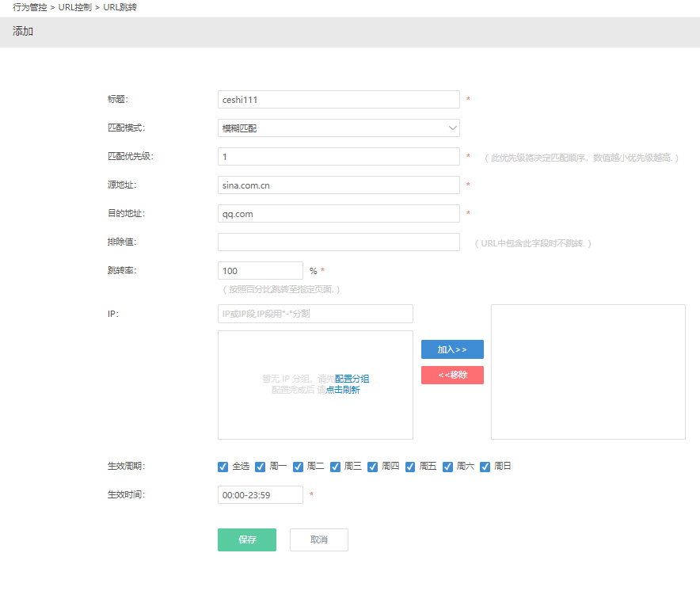Click the 点击刷新 link
Image resolution: width=700 pixels, height=591 pixels.
coord(343,390)
